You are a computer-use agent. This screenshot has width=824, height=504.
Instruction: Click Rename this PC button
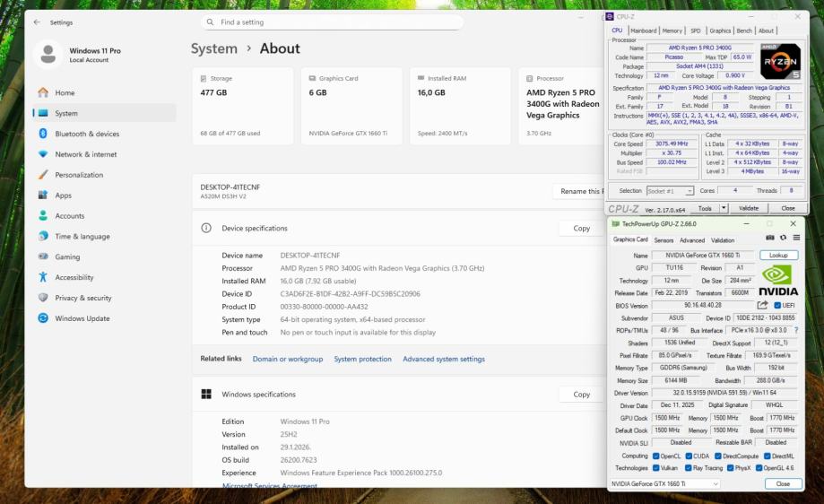pos(578,191)
